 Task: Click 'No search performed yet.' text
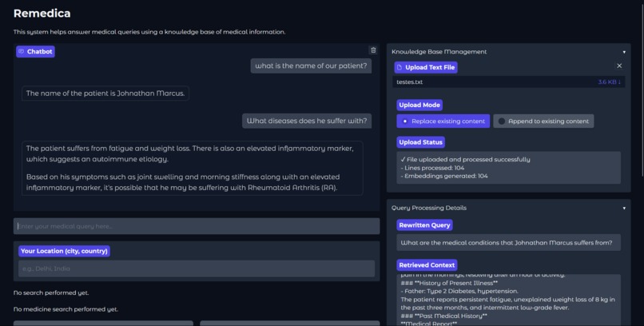[x=51, y=292]
